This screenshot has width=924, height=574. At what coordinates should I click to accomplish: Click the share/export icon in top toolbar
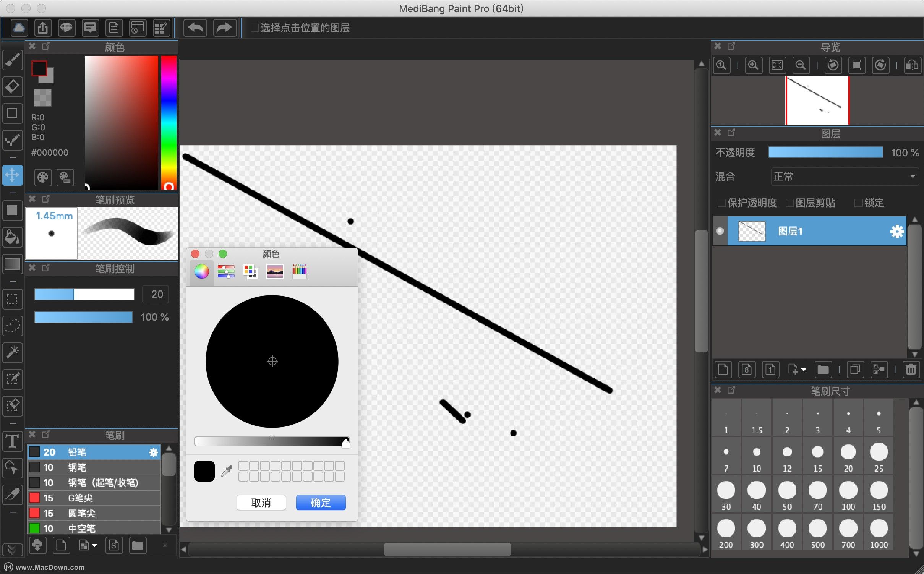[43, 28]
